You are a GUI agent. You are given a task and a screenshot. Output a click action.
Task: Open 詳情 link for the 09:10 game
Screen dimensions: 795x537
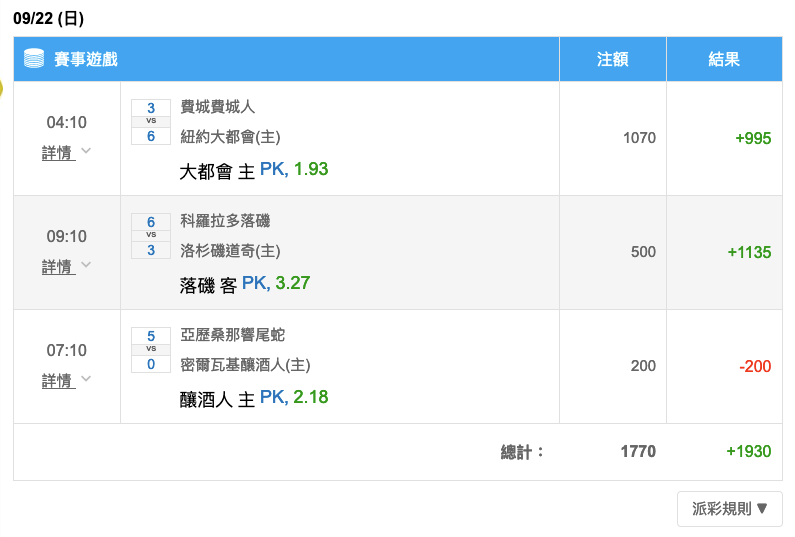[x=58, y=267]
